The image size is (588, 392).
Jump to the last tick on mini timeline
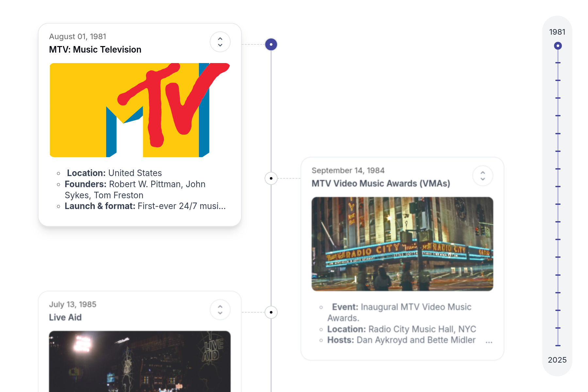(558, 346)
